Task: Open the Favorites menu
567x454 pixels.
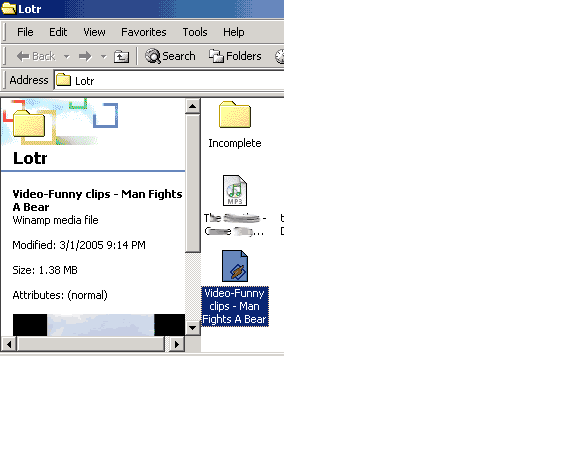Action: (x=144, y=32)
